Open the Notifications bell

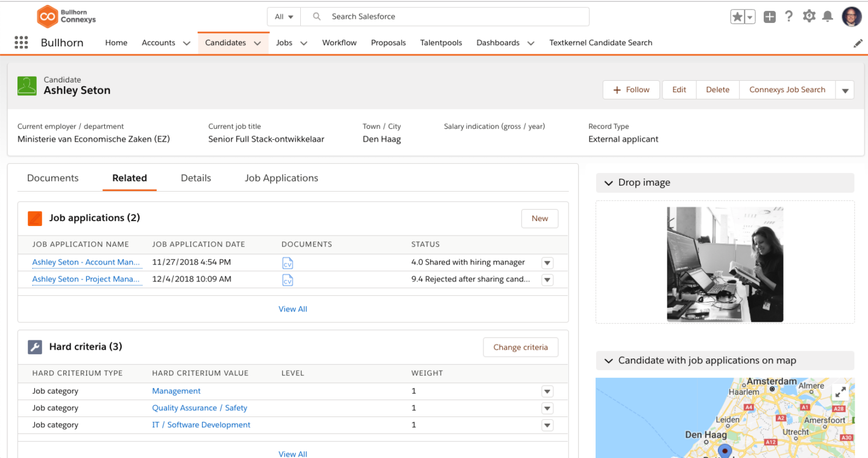[828, 17]
